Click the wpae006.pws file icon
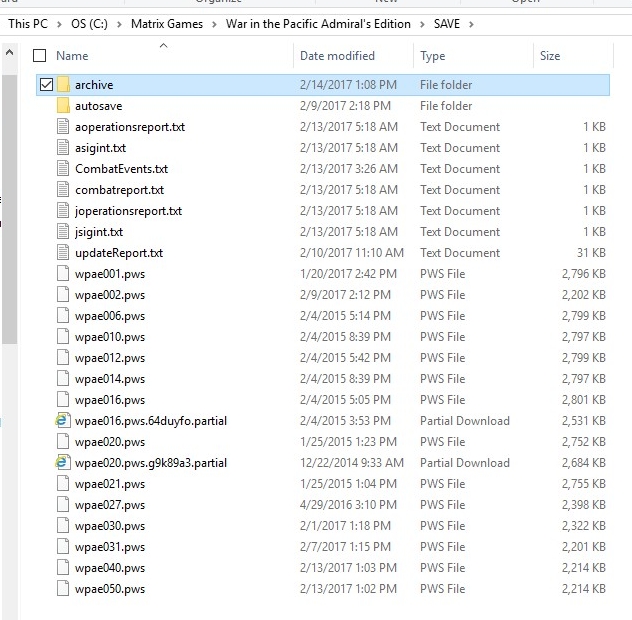 point(63,316)
